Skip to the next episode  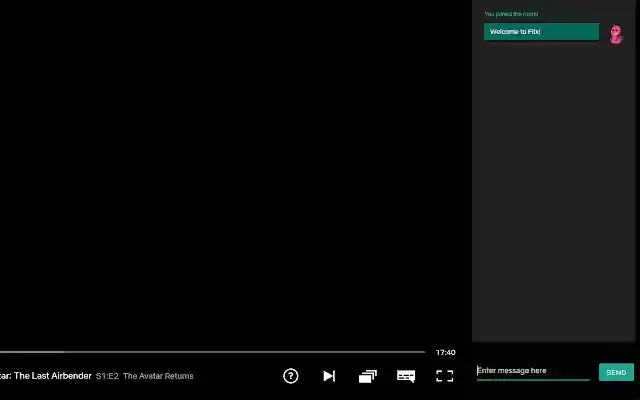329,376
